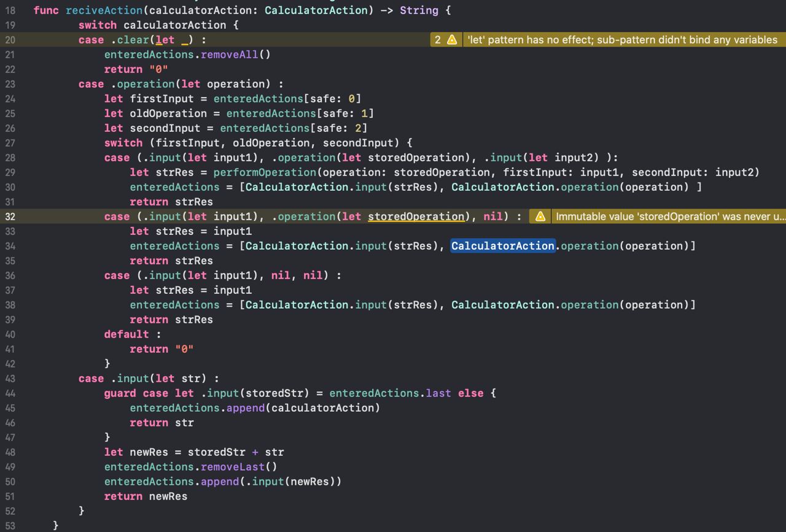Click the warning icon on line 32
Viewport: 786px width, 532px height.
click(540, 217)
